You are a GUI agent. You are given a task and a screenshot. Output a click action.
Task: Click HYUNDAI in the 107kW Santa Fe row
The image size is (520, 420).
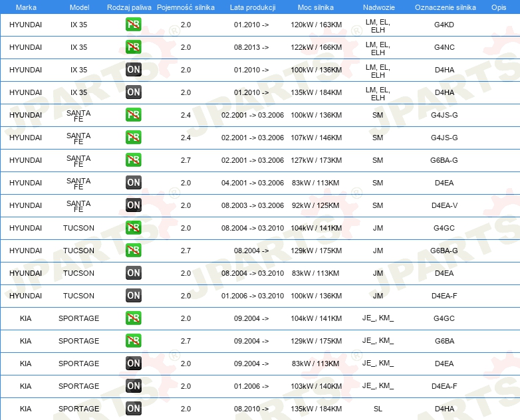pos(25,138)
